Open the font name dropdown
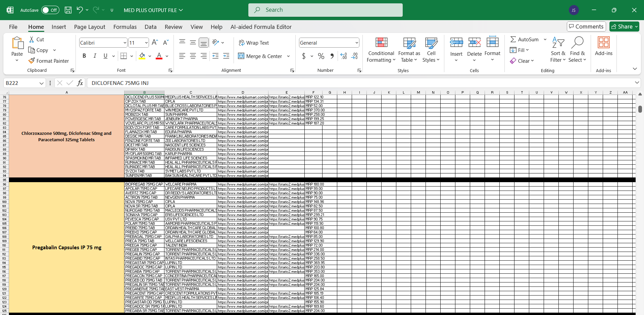The width and height of the screenshot is (644, 315). (125, 43)
